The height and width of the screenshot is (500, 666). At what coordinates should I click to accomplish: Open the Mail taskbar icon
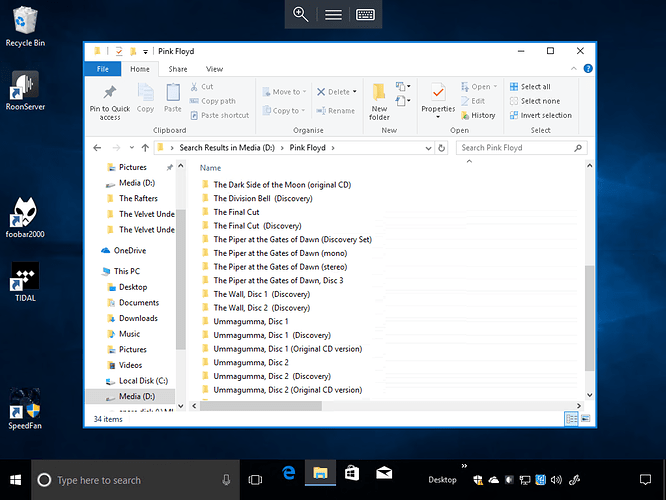384,473
